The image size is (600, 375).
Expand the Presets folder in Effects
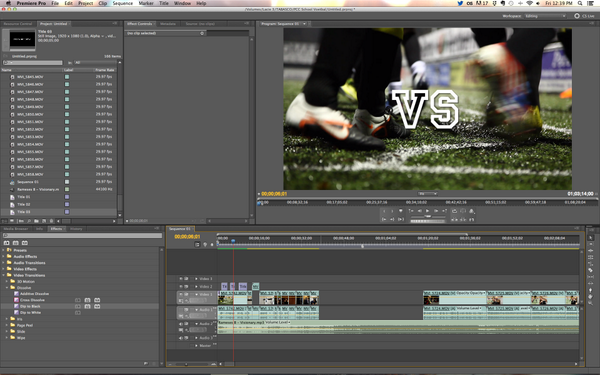click(x=3, y=250)
